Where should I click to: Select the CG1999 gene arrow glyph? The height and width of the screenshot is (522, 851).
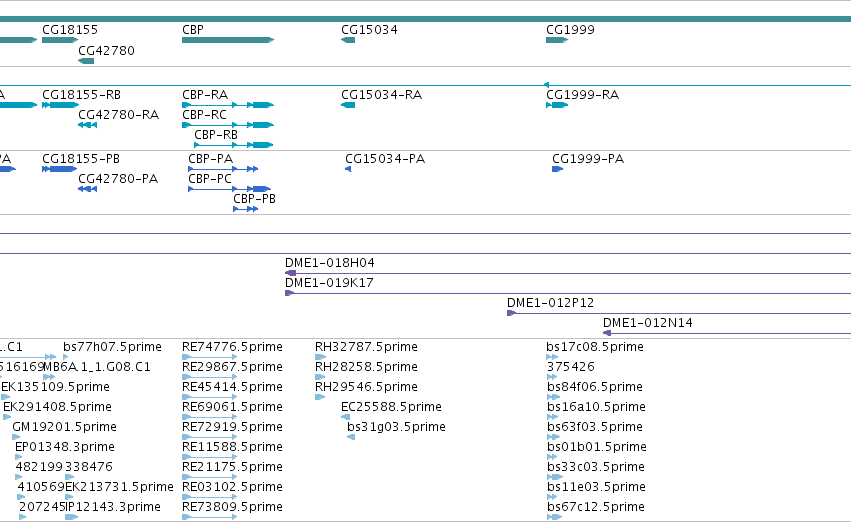click(x=557, y=40)
